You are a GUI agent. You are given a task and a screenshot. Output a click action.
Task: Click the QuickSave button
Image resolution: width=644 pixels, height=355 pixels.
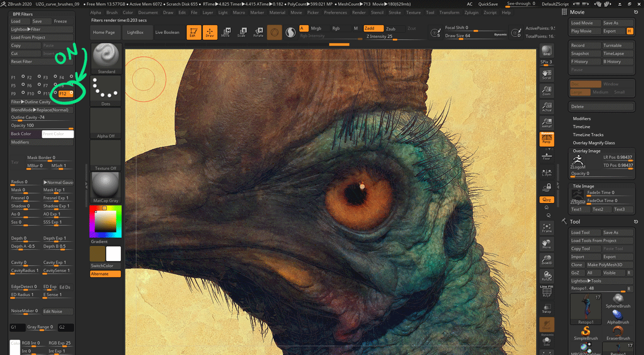(488, 4)
